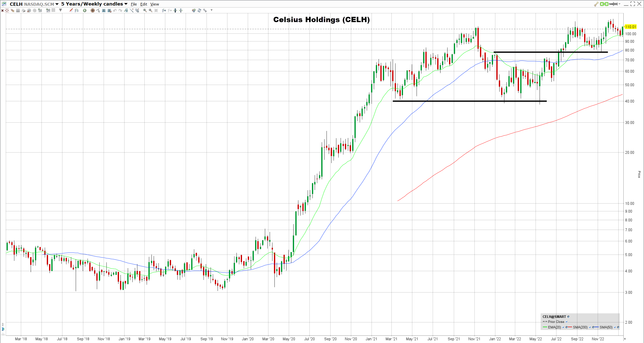The height and width of the screenshot is (343, 644).
Task: Zoom out using the minus magnifier icon
Action: click(150, 10)
